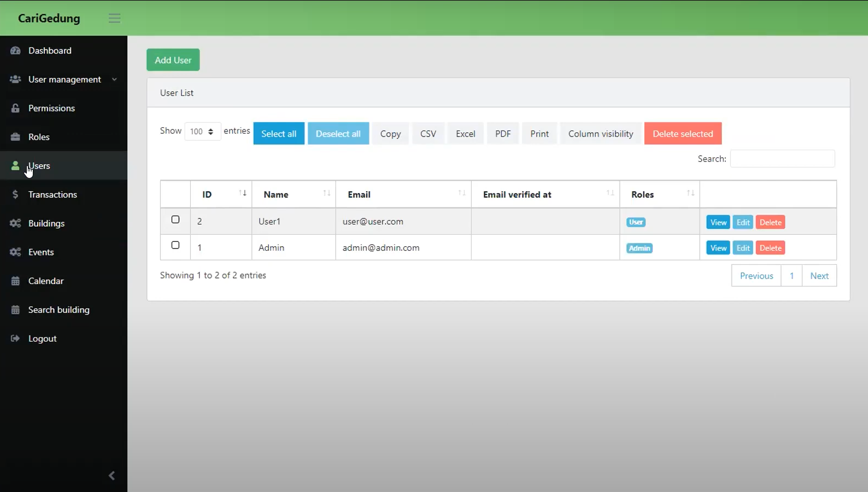Sort by Roles column arrows

click(x=691, y=193)
